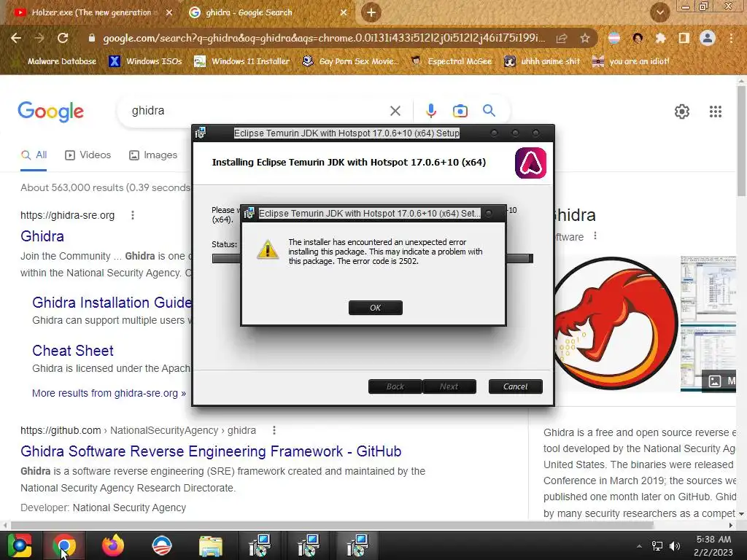Switch to Images results tab
Image resolution: width=747 pixels, height=560 pixels.
(153, 155)
